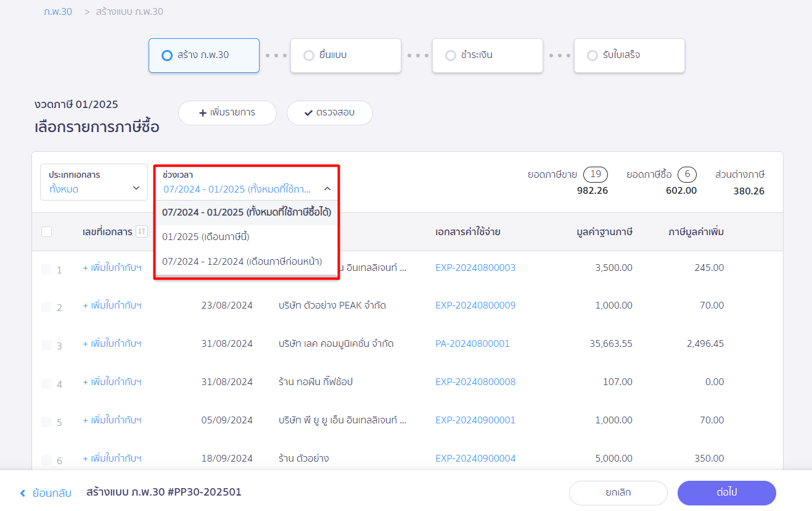Click the เพิ่มรายการ button
Image resolution: width=812 pixels, height=511 pixels.
tap(227, 113)
